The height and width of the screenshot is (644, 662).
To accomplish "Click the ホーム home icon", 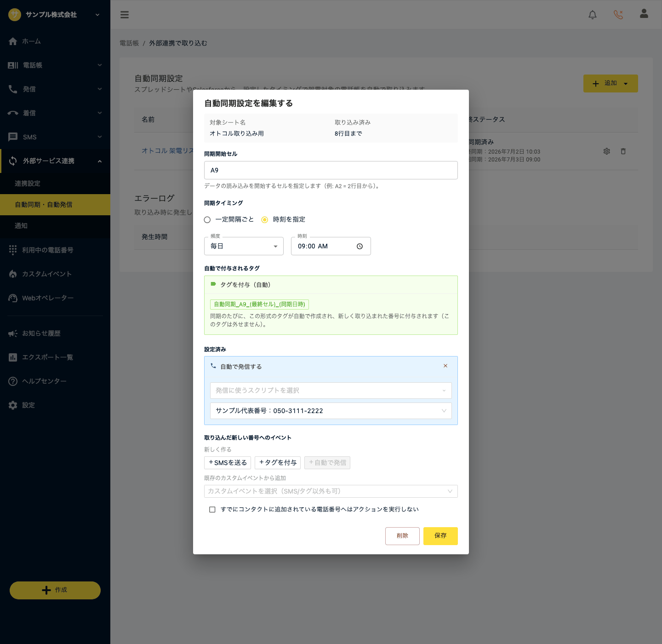I will coord(13,41).
